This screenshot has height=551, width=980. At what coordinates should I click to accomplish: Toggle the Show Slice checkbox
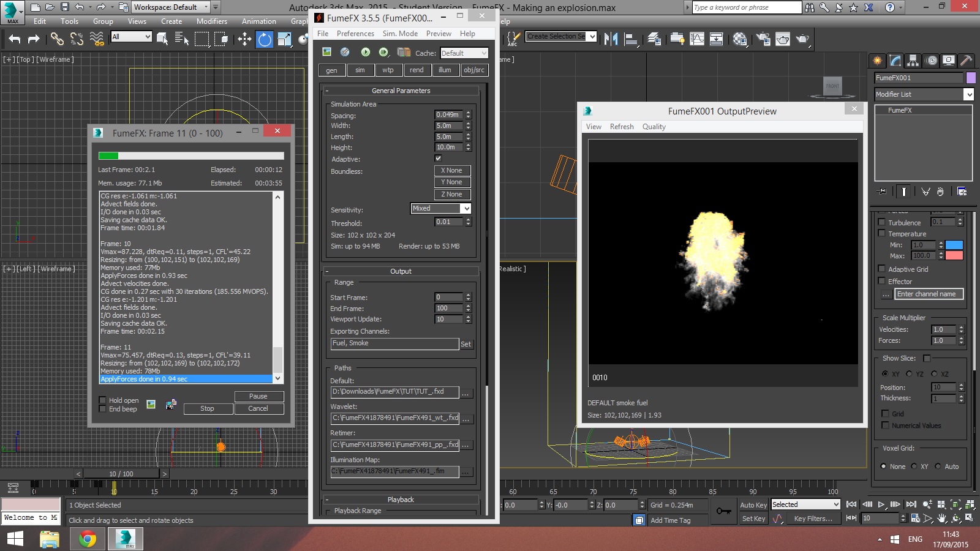[x=927, y=358]
